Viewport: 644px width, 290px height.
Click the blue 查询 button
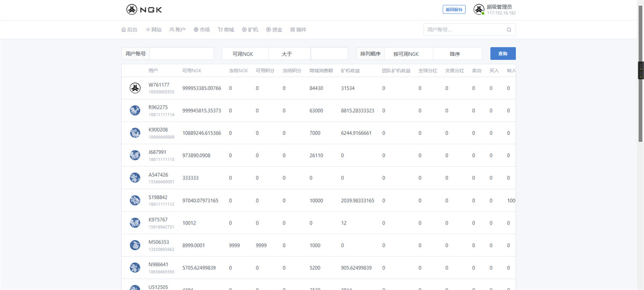point(503,54)
